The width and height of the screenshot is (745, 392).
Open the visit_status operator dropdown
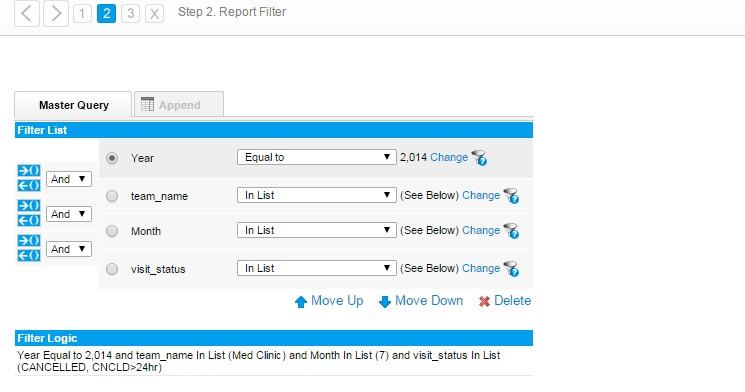click(x=316, y=268)
